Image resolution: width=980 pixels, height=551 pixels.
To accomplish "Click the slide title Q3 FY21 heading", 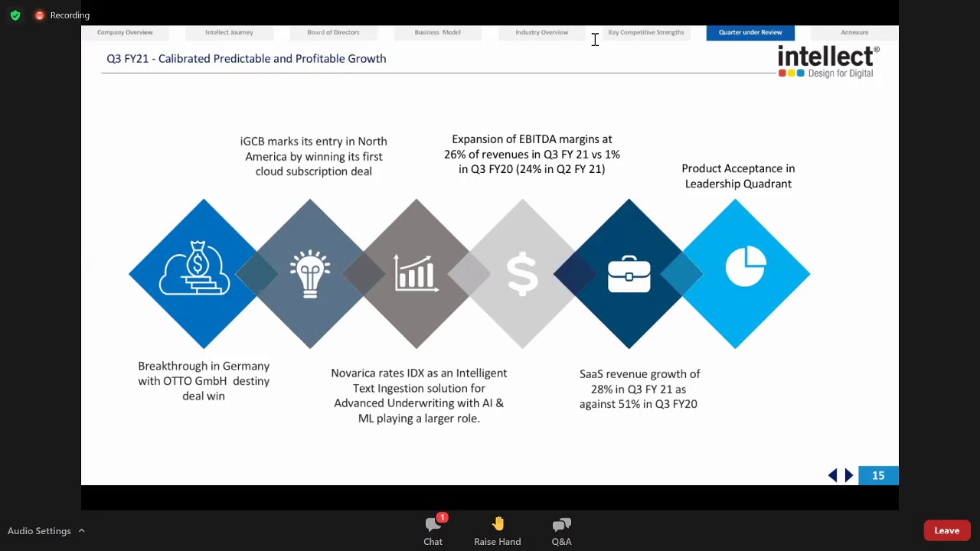I will click(247, 58).
